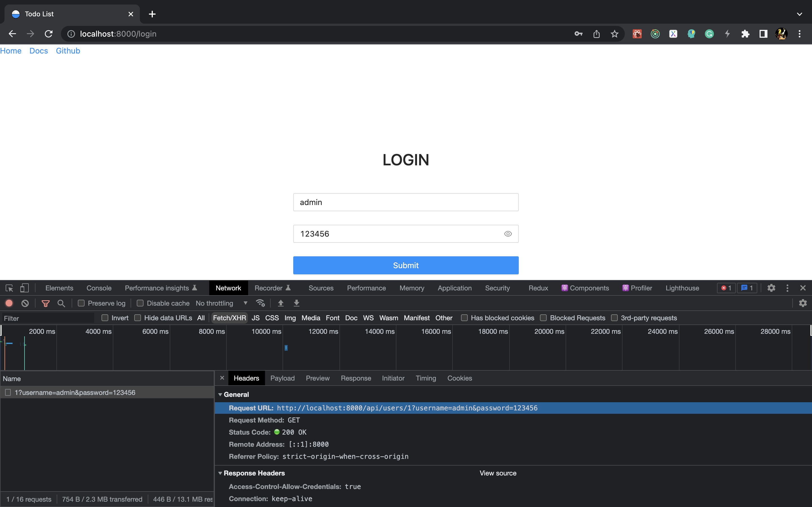Open DevTools settings gear icon
The height and width of the screenshot is (507, 812).
coord(771,288)
